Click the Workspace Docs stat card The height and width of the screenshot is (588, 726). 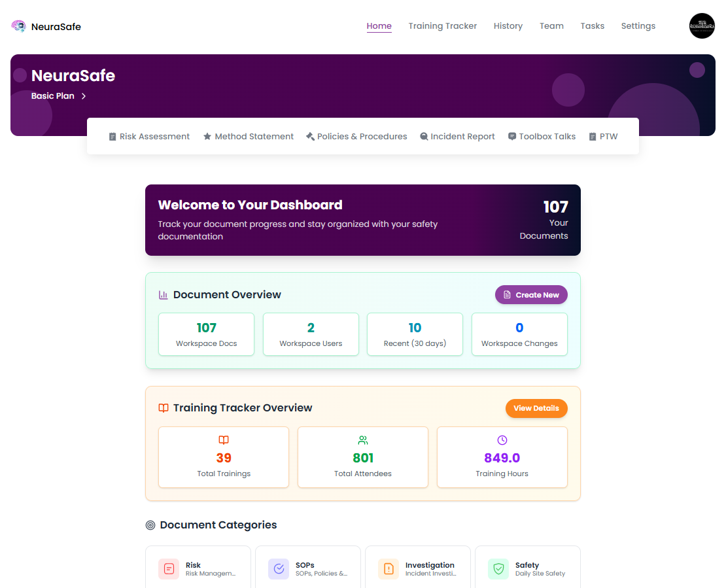[x=207, y=334]
